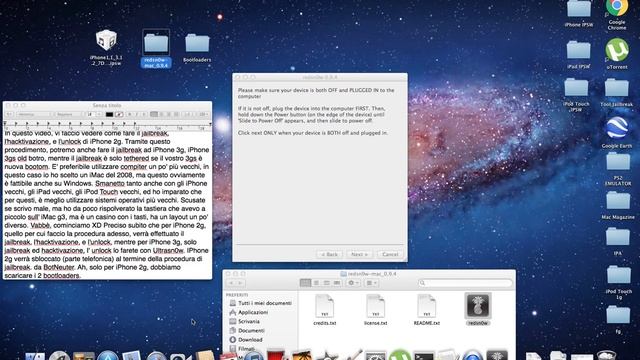Switch Finder to icon view
This screenshot has width=640, height=360.
pos(305,283)
